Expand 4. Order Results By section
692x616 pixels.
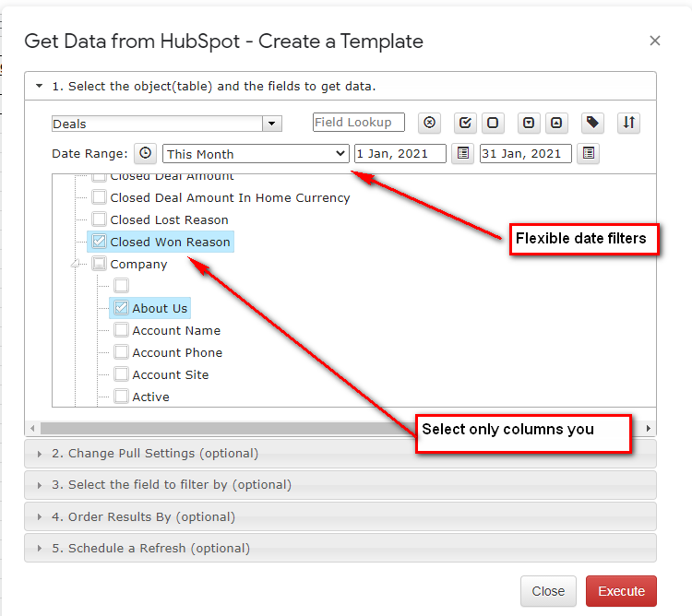[340, 516]
